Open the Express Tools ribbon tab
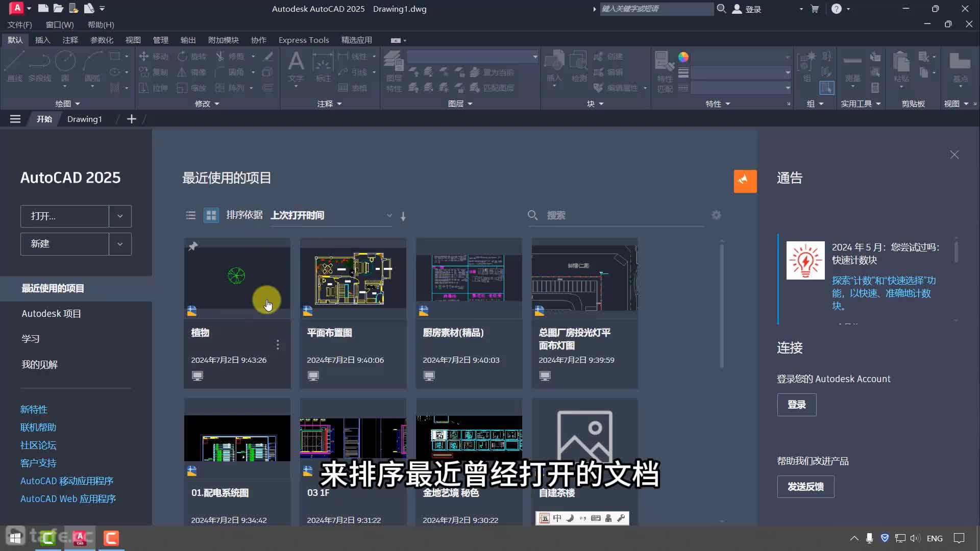This screenshot has width=980, height=551. point(304,40)
